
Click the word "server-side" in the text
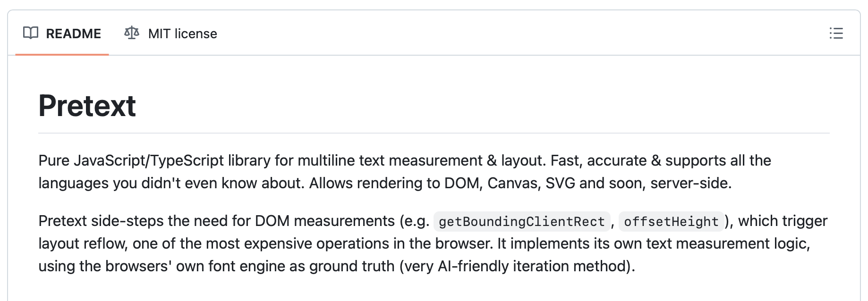tap(690, 183)
